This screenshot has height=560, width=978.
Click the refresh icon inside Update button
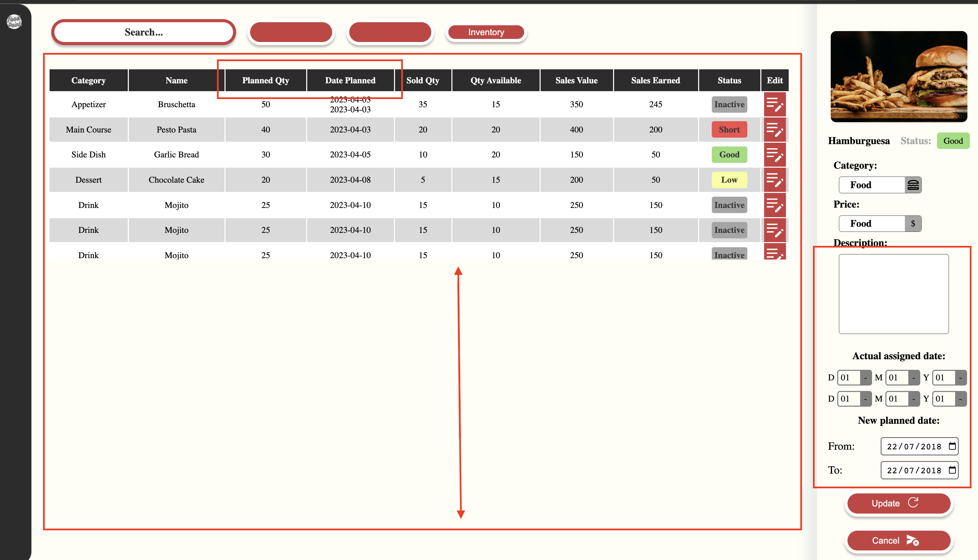[914, 503]
